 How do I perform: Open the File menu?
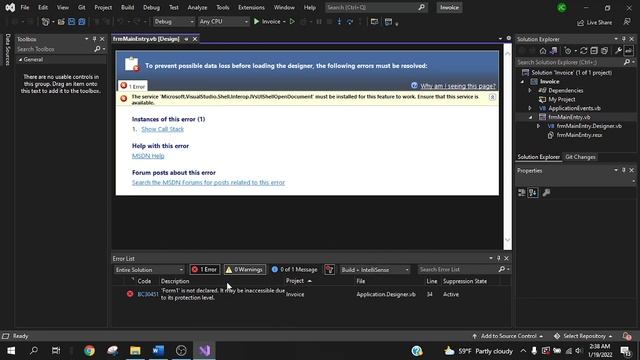click(25, 7)
